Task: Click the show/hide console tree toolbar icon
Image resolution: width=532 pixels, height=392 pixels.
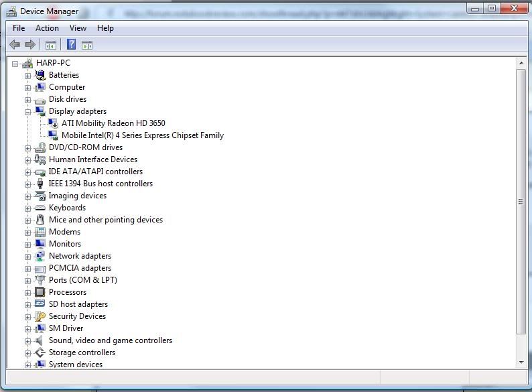Action: pos(51,45)
